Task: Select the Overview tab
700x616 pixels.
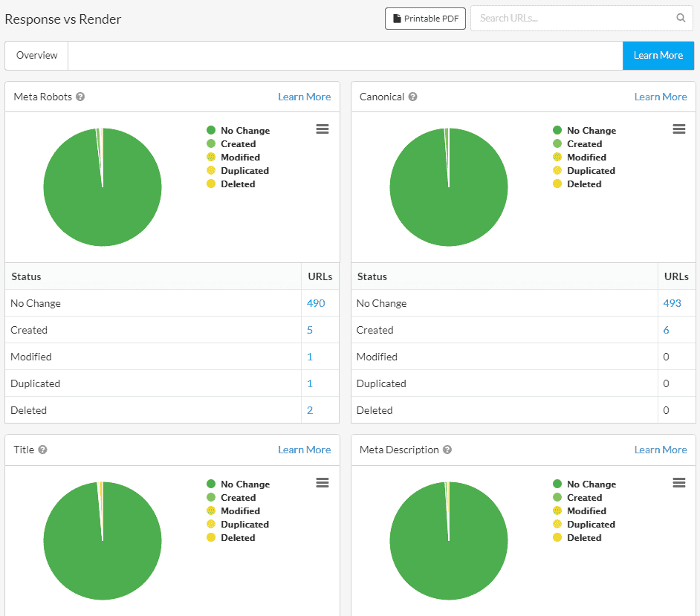Action: click(x=36, y=55)
